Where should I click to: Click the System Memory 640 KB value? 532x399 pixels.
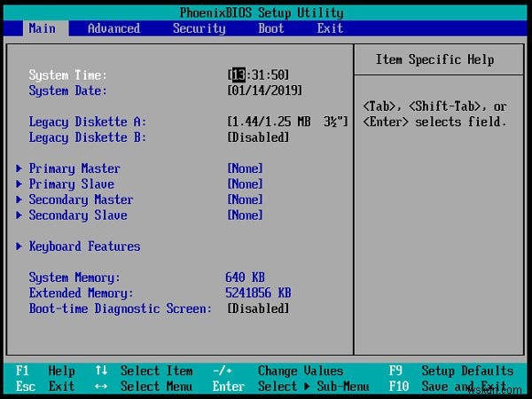coord(245,278)
